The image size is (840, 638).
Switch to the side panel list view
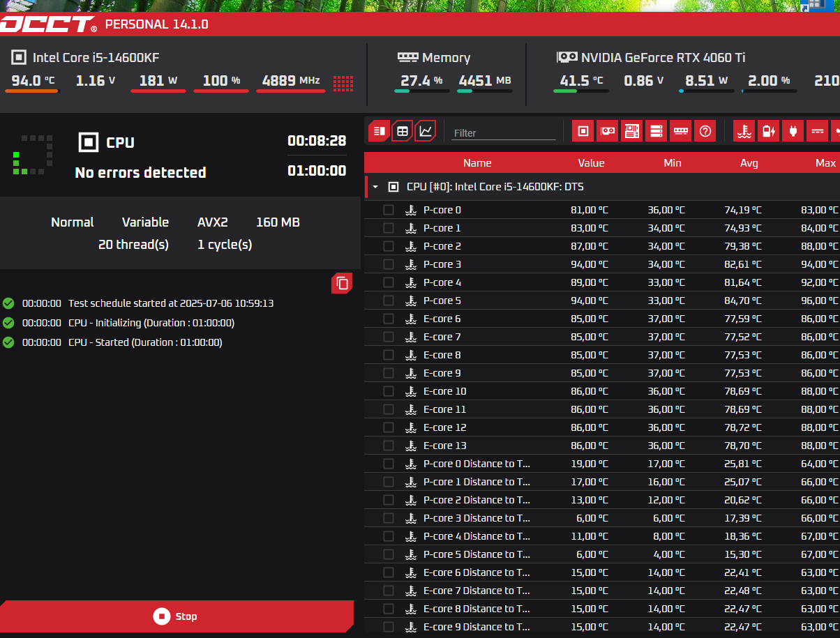379,130
